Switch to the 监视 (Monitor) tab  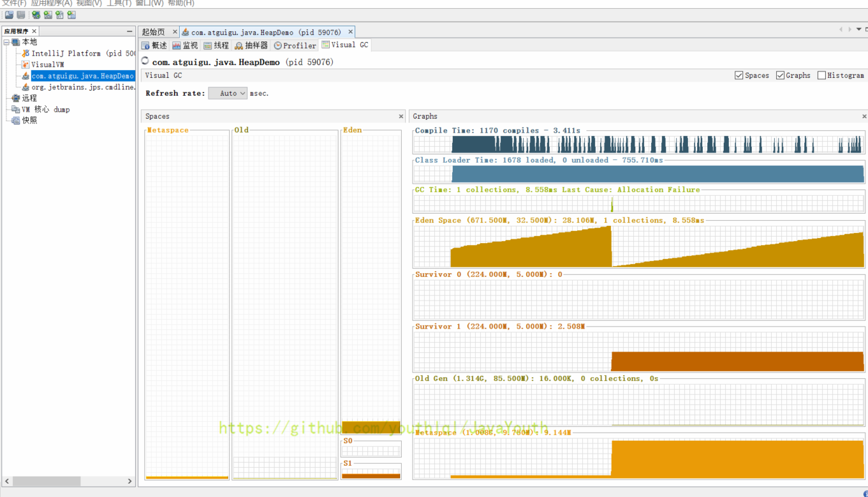(x=185, y=45)
